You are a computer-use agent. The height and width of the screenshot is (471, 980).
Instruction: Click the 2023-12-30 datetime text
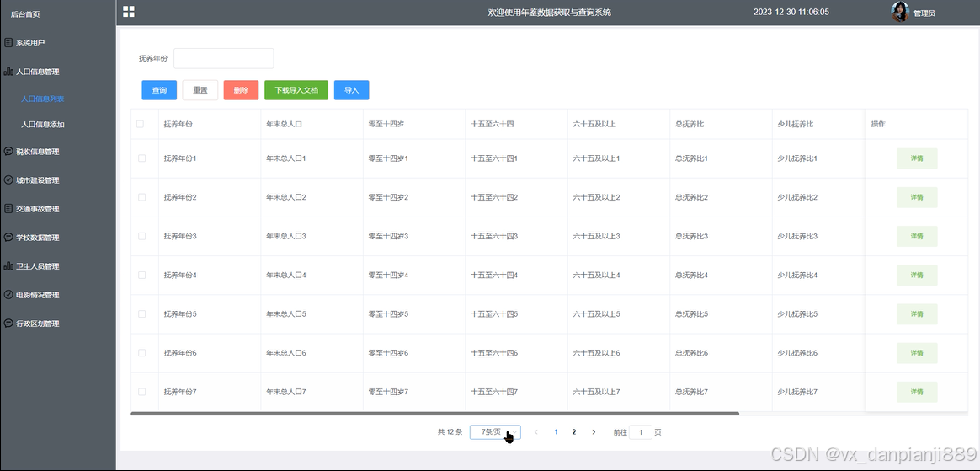point(791,12)
